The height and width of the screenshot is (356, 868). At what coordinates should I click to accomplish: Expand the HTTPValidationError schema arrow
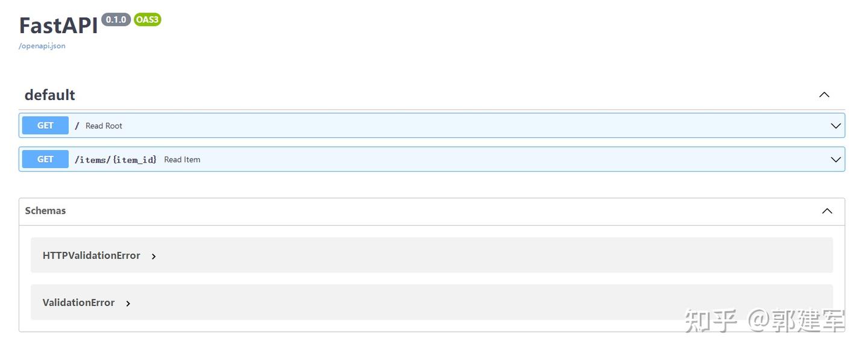pos(154,256)
